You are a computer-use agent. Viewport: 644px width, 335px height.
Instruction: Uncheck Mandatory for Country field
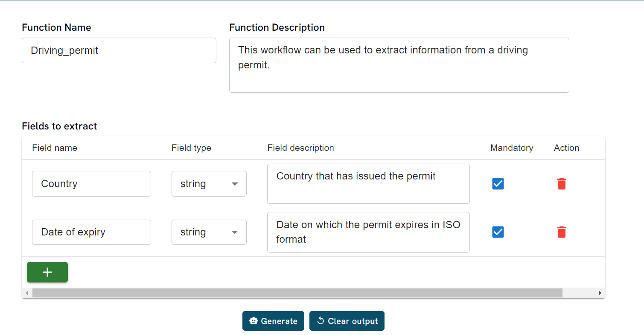pyautogui.click(x=498, y=184)
